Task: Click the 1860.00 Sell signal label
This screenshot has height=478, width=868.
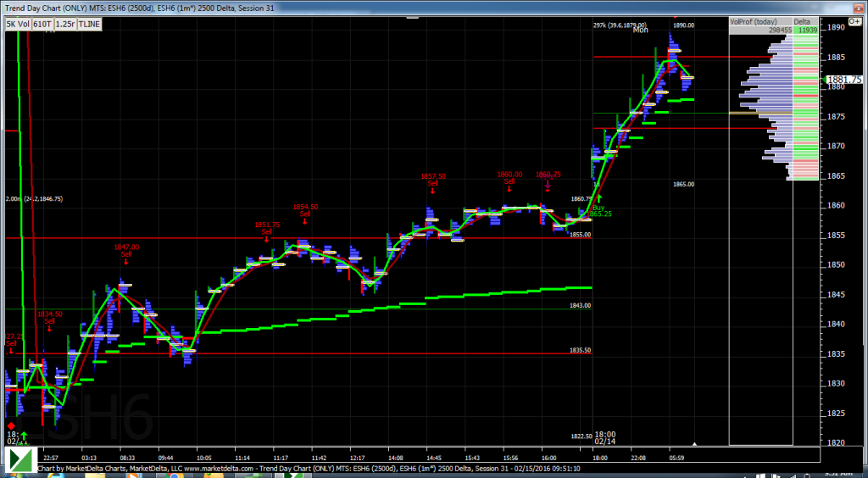Action: pos(509,177)
